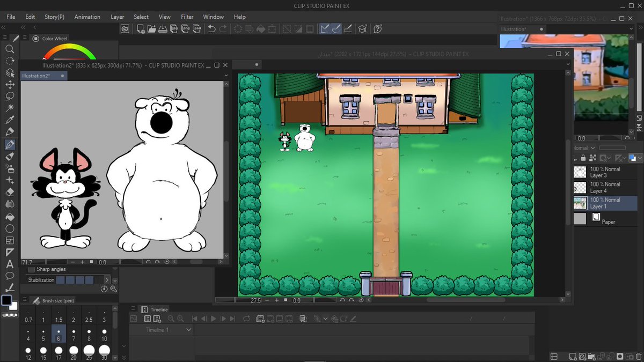644x362 pixels.
Task: Click the Redo arrow
Action: point(223,29)
